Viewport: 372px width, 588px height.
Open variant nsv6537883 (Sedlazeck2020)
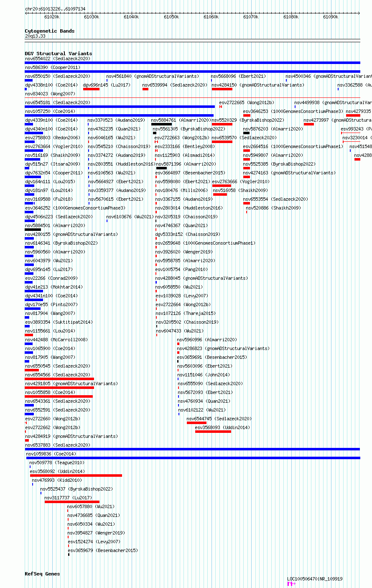58,445
